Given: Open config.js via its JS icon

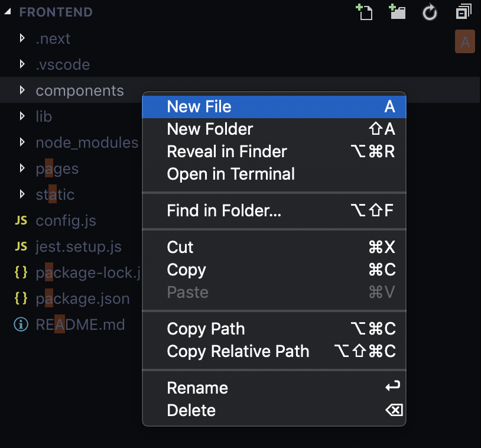Looking at the screenshot, I should click(x=21, y=220).
